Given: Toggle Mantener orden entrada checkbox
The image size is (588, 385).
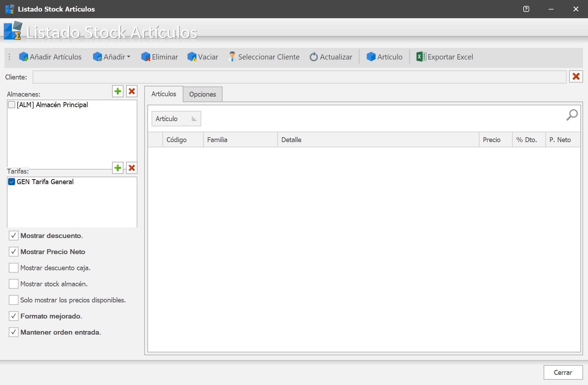Looking at the screenshot, I should click(14, 332).
